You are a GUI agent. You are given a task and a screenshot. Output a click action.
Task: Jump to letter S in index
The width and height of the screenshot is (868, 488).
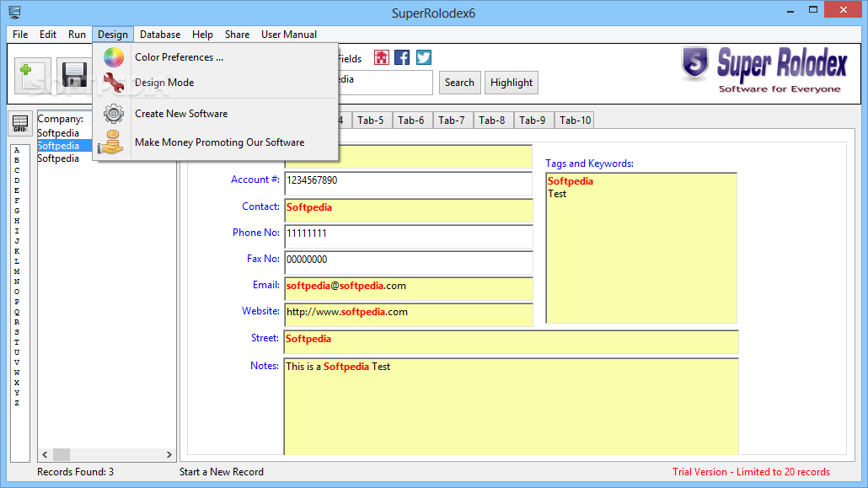[17, 332]
